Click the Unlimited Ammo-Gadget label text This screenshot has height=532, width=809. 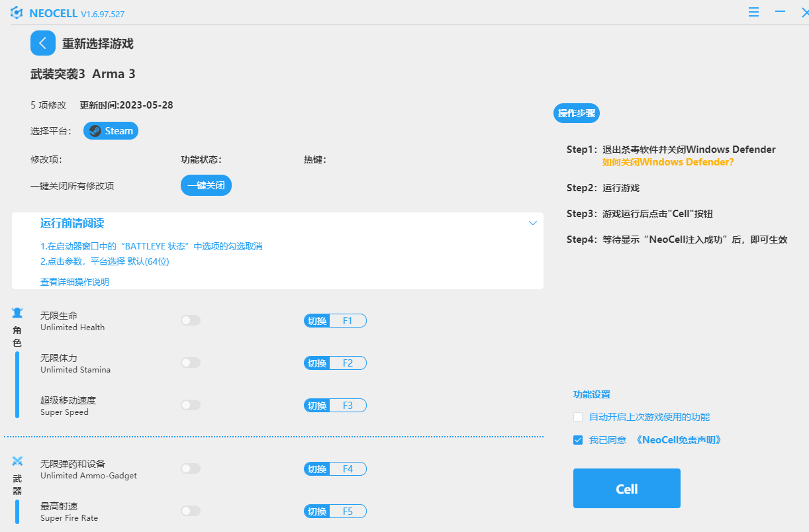89,476
